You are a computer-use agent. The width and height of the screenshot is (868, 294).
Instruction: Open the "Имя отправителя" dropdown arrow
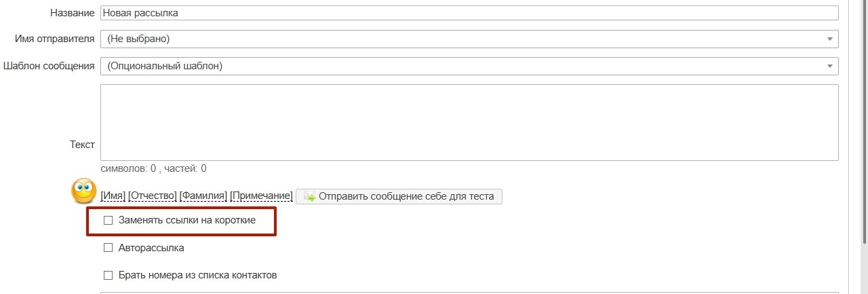(x=829, y=39)
